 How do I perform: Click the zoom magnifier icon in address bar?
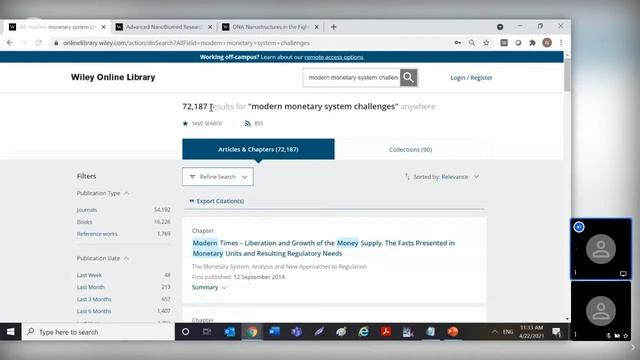(472, 43)
